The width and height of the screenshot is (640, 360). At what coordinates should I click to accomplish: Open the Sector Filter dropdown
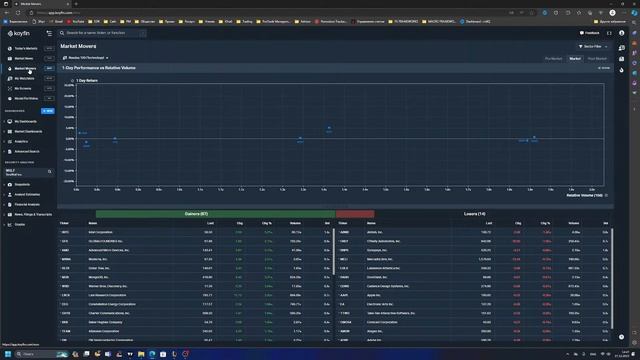pyautogui.click(x=593, y=47)
